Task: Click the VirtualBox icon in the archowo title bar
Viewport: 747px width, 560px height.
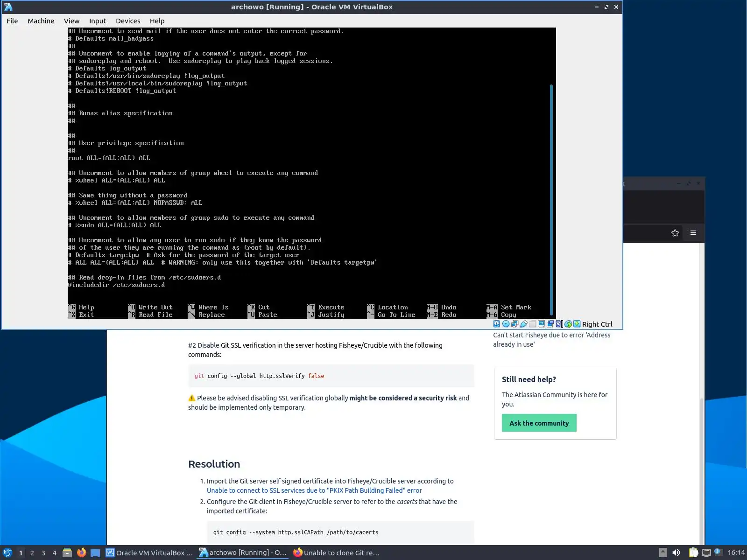Action: (8, 7)
